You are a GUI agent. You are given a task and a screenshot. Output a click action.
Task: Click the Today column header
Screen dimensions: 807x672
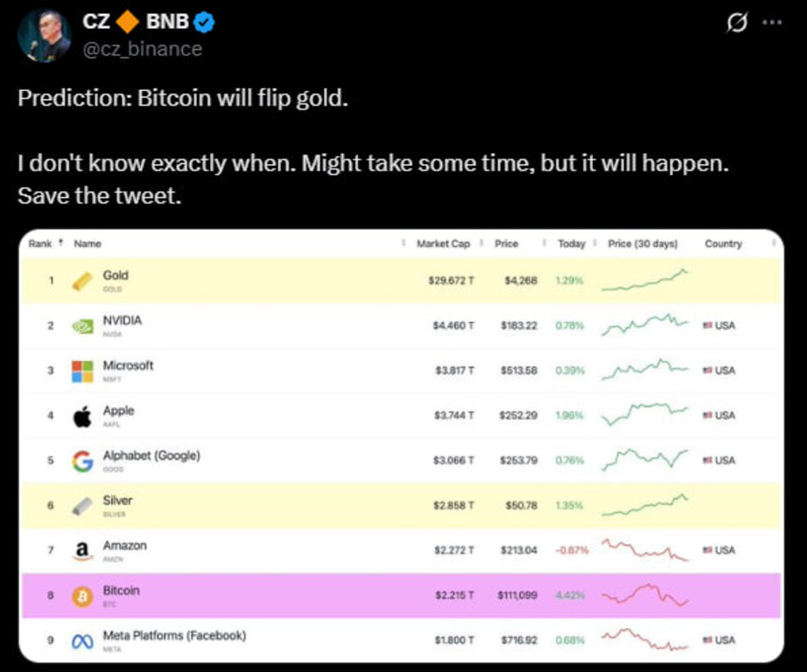click(x=571, y=244)
